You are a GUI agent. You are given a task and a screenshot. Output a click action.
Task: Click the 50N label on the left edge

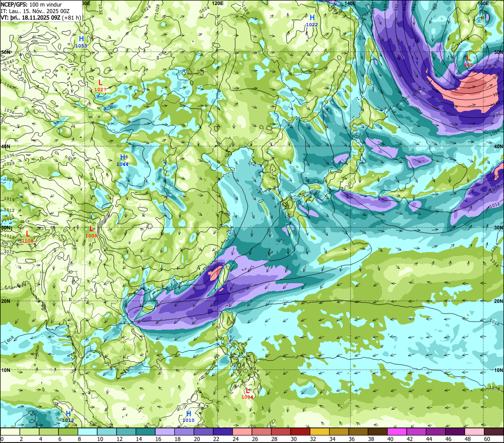click(x=6, y=52)
